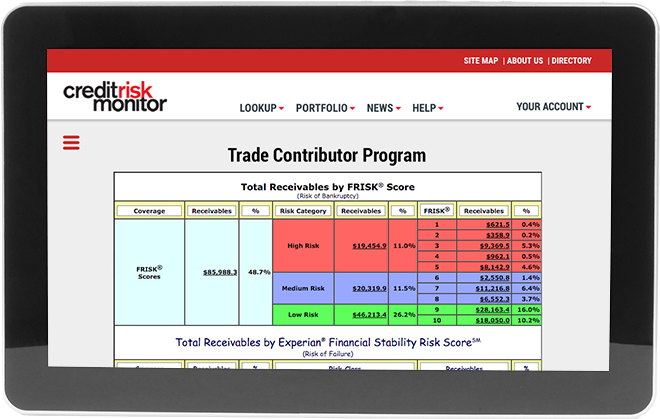
Task: Click FRISK 2 receivables $358.9
Action: pyautogui.click(x=498, y=235)
